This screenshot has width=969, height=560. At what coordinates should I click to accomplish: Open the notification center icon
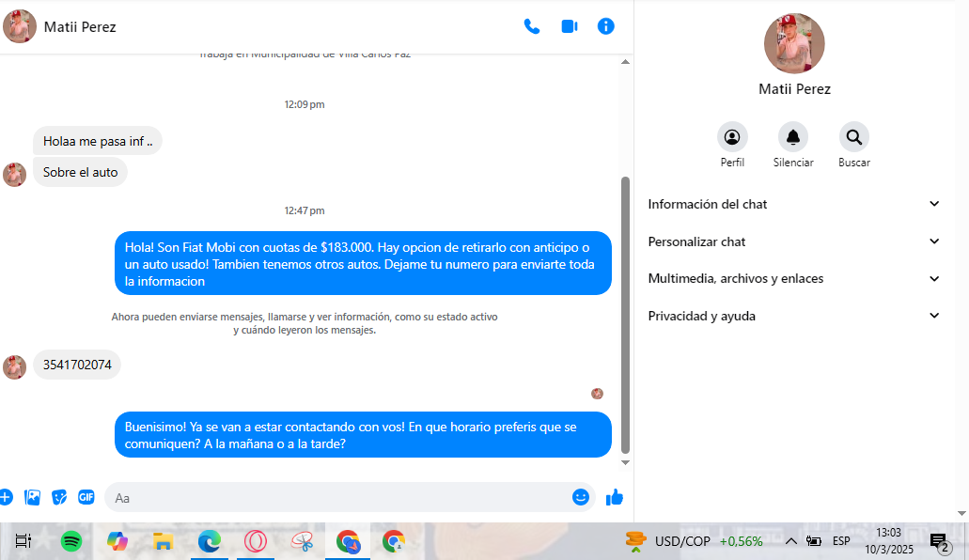pyautogui.click(x=941, y=543)
